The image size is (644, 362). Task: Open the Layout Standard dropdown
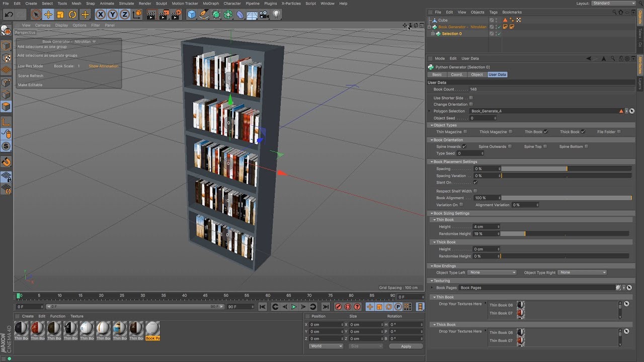coord(613,3)
